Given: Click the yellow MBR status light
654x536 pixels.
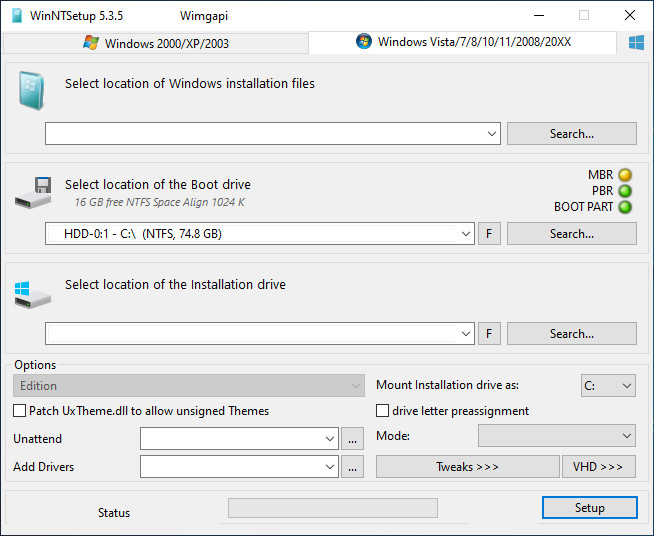Looking at the screenshot, I should click(x=625, y=174).
